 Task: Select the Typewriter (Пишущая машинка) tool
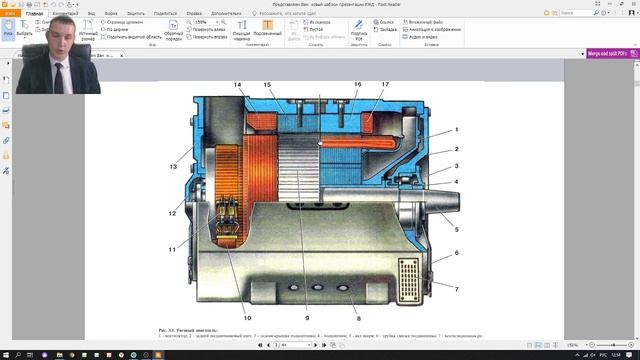click(242, 30)
